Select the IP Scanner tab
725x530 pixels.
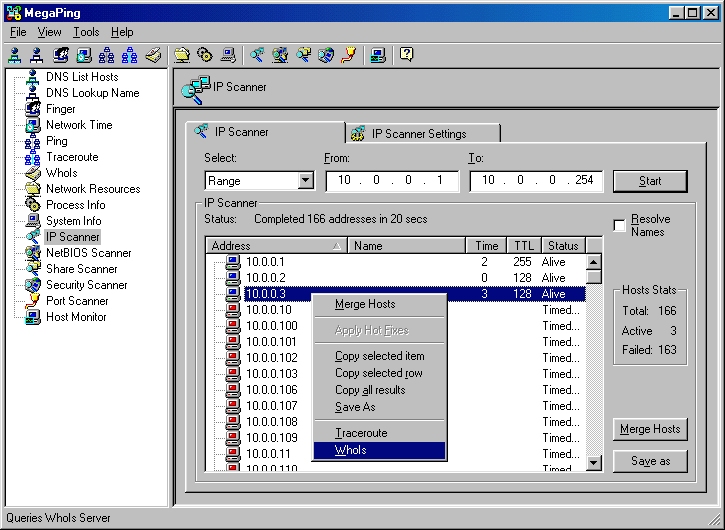[266, 132]
